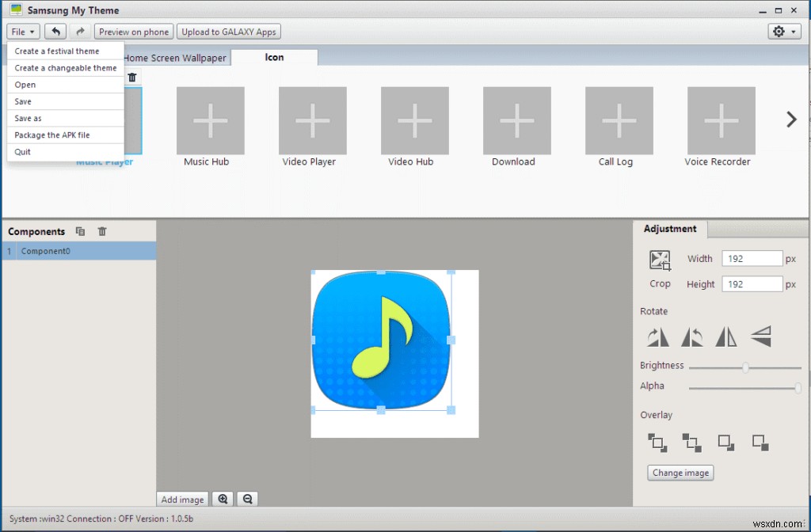Copy components using the duplicate icon
The image size is (811, 532).
coord(80,230)
